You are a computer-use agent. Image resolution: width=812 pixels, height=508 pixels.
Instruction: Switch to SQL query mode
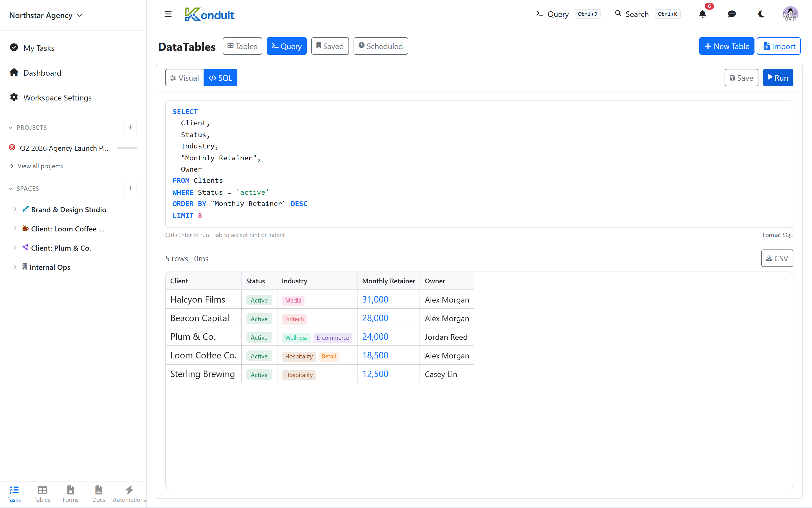(x=220, y=78)
